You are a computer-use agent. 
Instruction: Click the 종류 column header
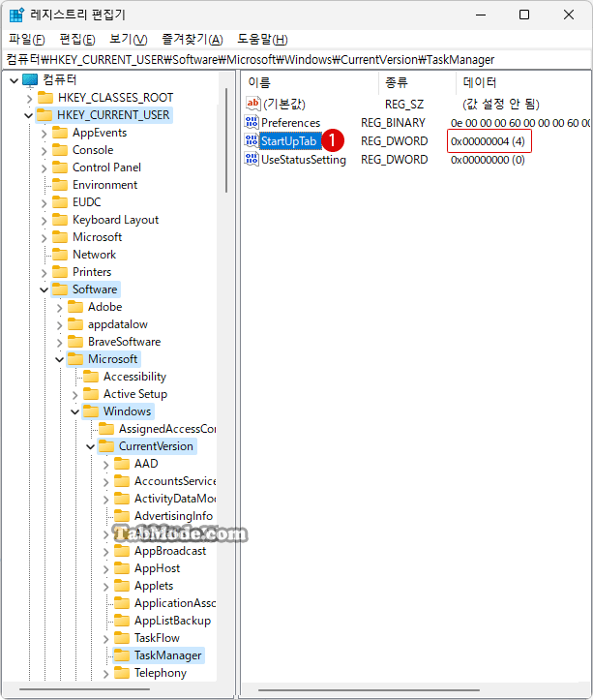417,82
